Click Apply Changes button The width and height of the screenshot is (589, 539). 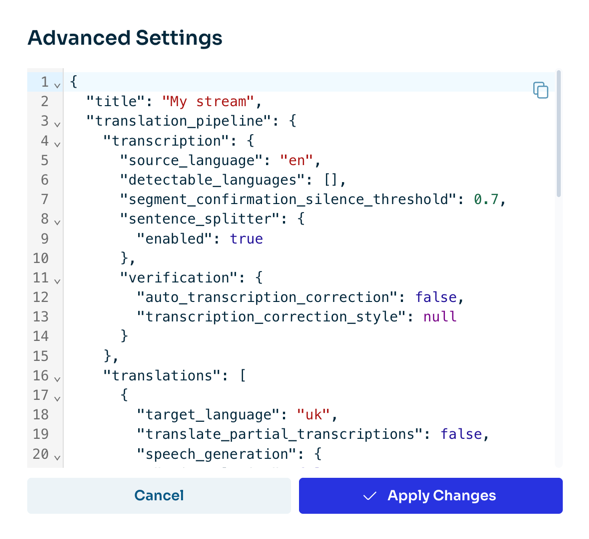(x=430, y=495)
